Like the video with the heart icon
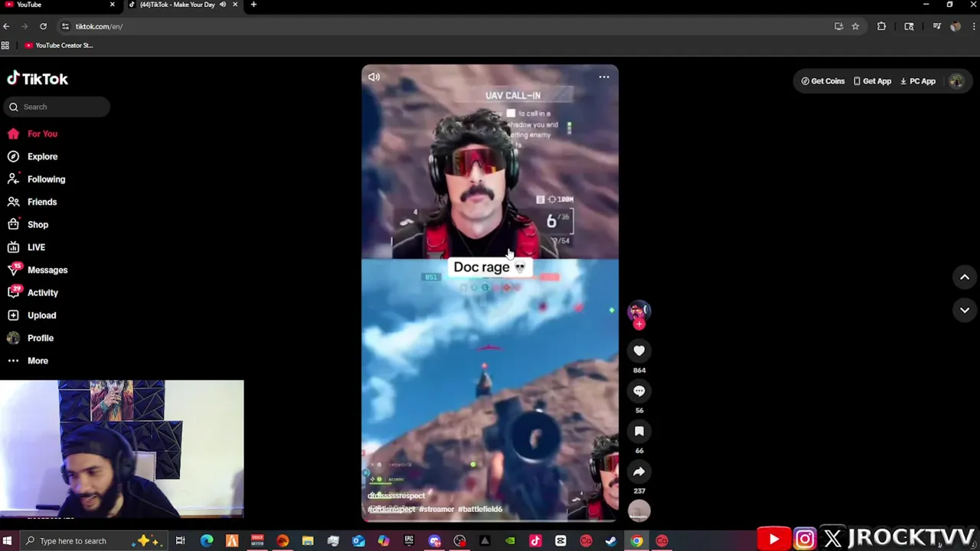Screen dimensions: 980x551 [639, 350]
